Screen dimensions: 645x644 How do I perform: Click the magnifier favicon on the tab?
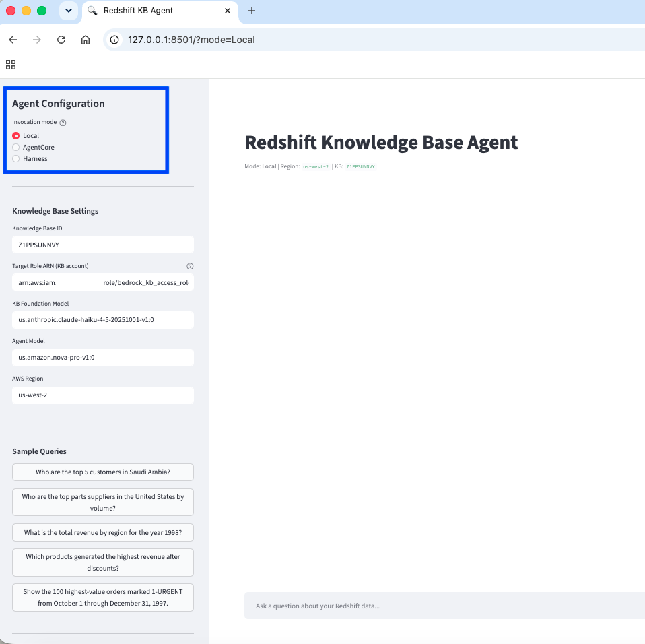point(92,11)
